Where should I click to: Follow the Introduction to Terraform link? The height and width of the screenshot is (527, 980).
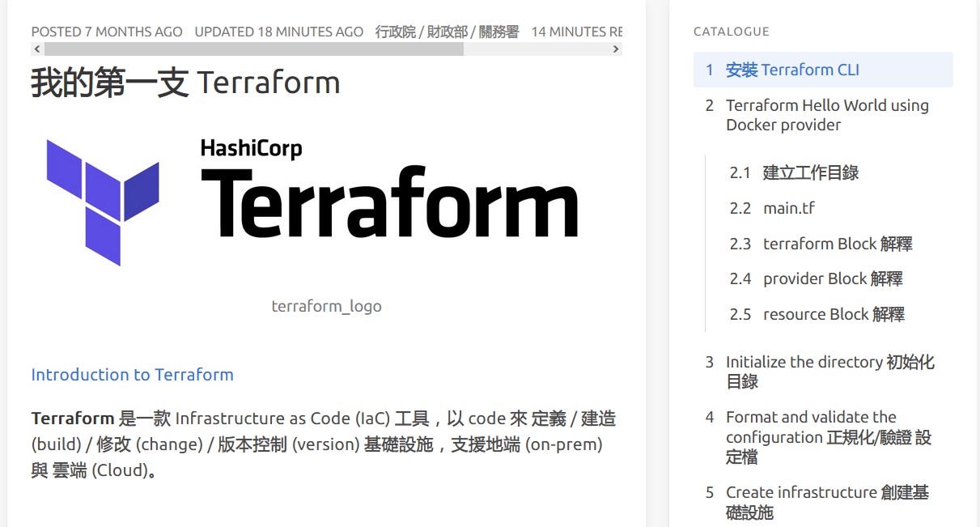tap(132, 375)
